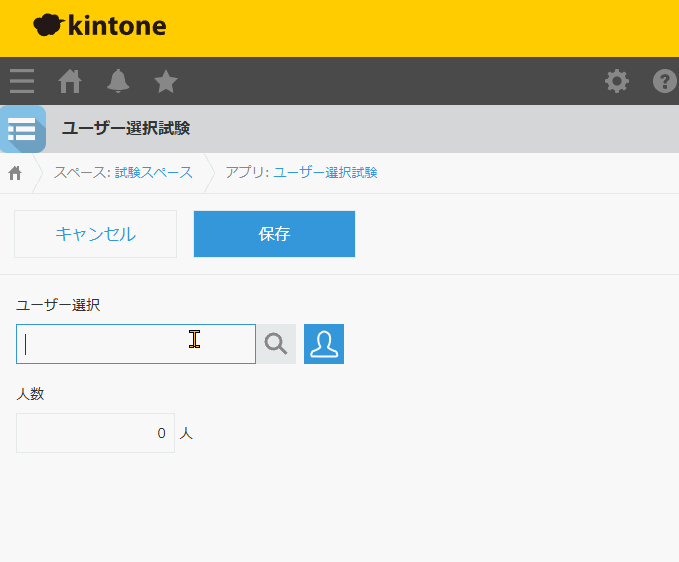The height and width of the screenshot is (562, 679).
Task: Click the アプリ: breadcrumb label
Action: click(x=247, y=172)
